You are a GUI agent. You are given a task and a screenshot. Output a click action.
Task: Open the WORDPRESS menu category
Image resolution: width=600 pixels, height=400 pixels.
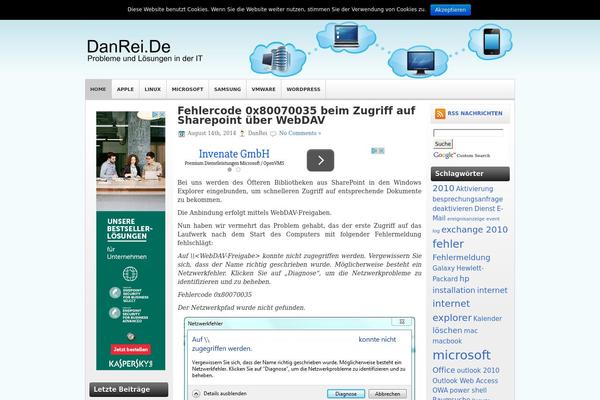point(303,89)
